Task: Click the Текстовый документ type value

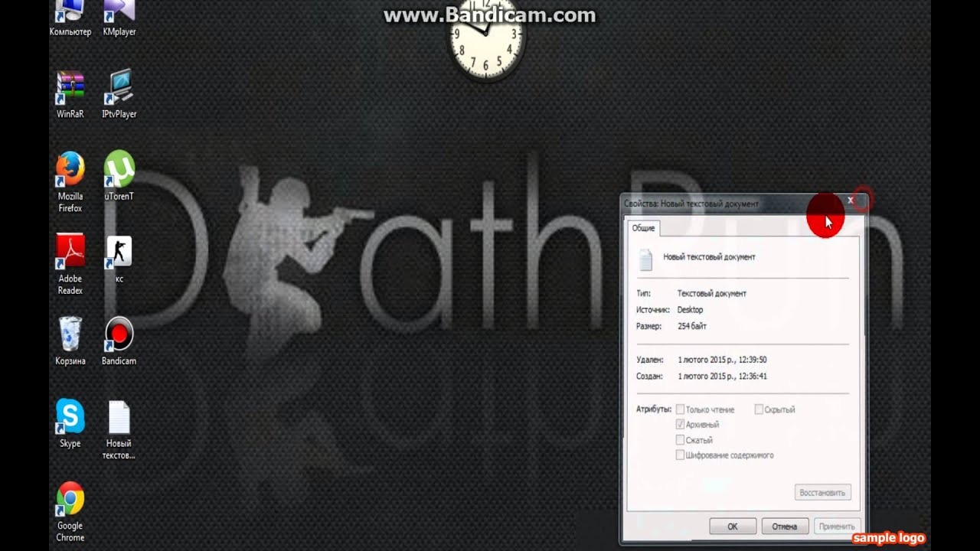Action: pyautogui.click(x=712, y=294)
